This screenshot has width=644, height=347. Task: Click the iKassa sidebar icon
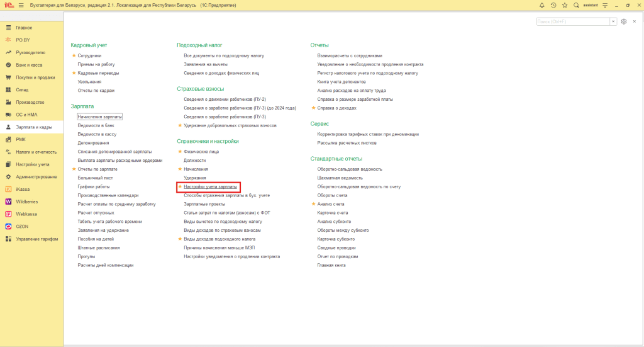[x=8, y=189]
